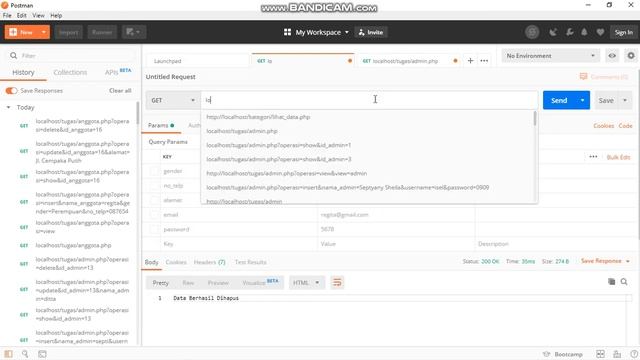
Task: Add a new request tab with plus
Action: (470, 60)
